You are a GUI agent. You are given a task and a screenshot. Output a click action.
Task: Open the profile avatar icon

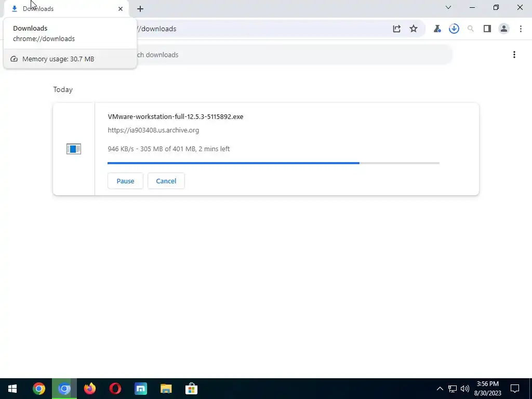(x=504, y=29)
